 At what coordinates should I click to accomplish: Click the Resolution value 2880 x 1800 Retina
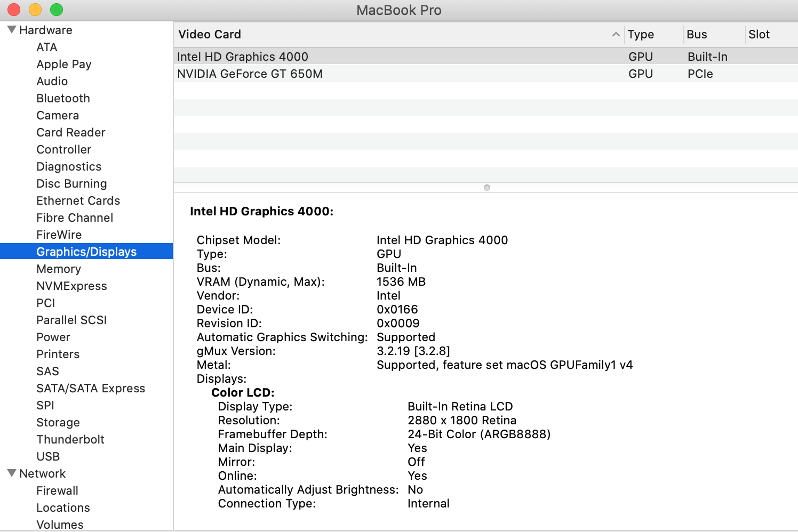[462, 420]
